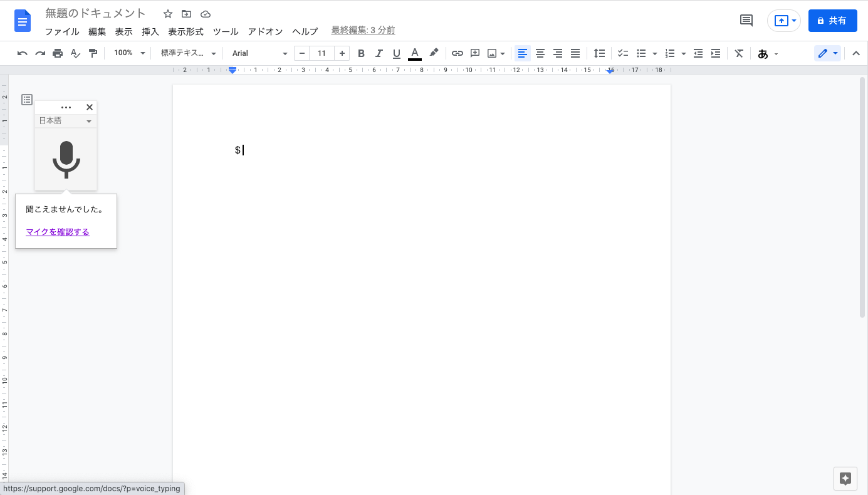Undo the last action
This screenshot has height=495, width=868.
pyautogui.click(x=23, y=53)
